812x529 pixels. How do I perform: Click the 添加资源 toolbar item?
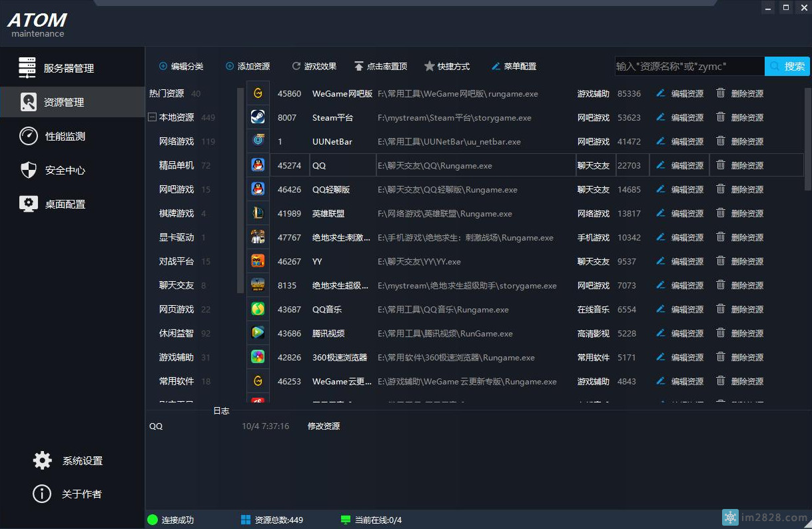coord(249,66)
